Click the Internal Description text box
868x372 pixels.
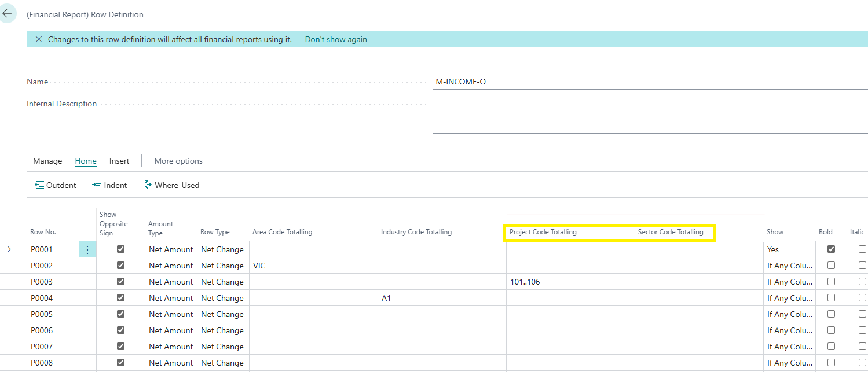pos(649,114)
